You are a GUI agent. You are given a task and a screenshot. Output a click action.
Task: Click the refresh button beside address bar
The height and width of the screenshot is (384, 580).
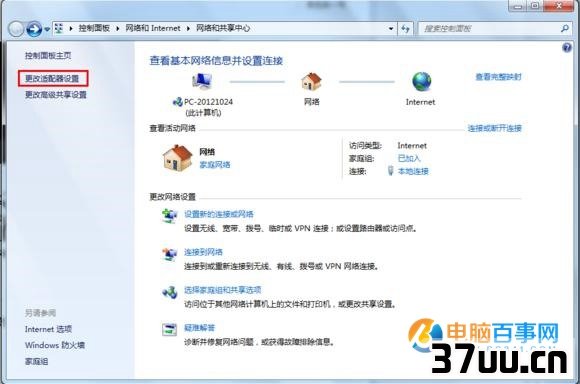point(406,28)
